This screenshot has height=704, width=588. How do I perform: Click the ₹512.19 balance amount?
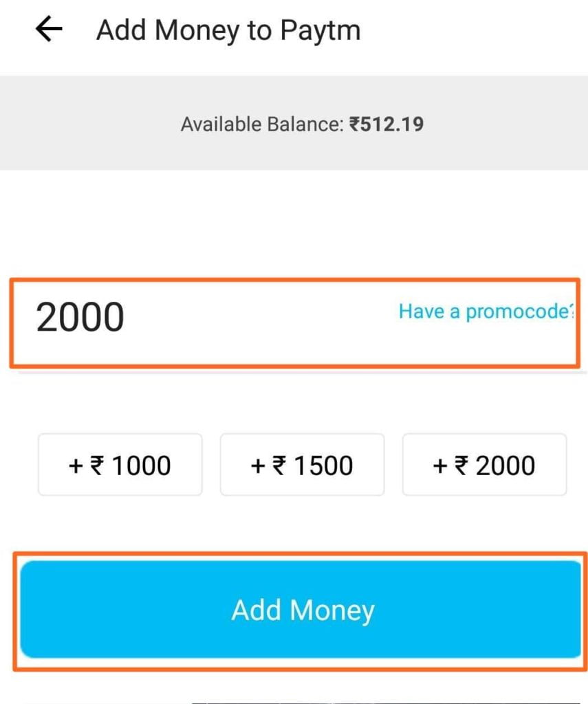coord(386,124)
